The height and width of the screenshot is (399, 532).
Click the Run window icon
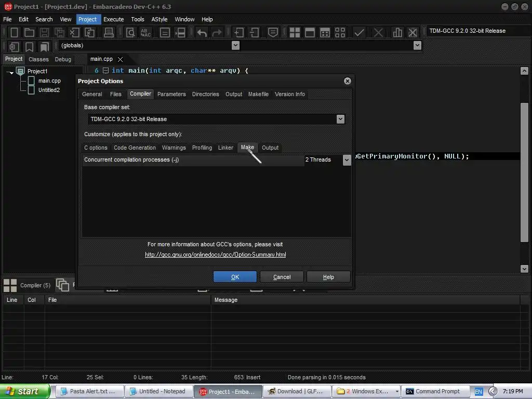pyautogui.click(x=310, y=33)
